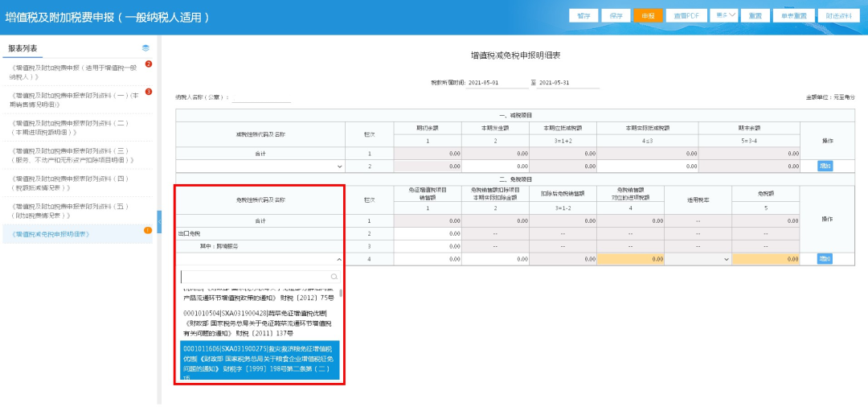Click 增值税及附加税费申报（一般纳税人适用） header title
The image size is (868, 407).
coord(108,17)
